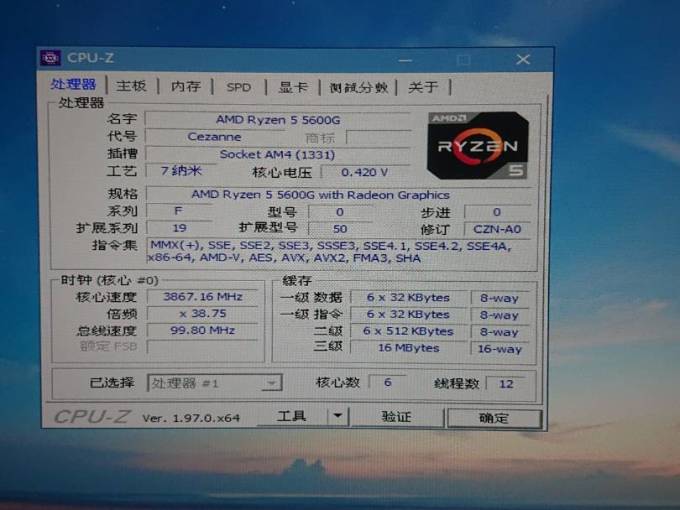Click the instruction set text MMX(+), SSE

point(338,252)
